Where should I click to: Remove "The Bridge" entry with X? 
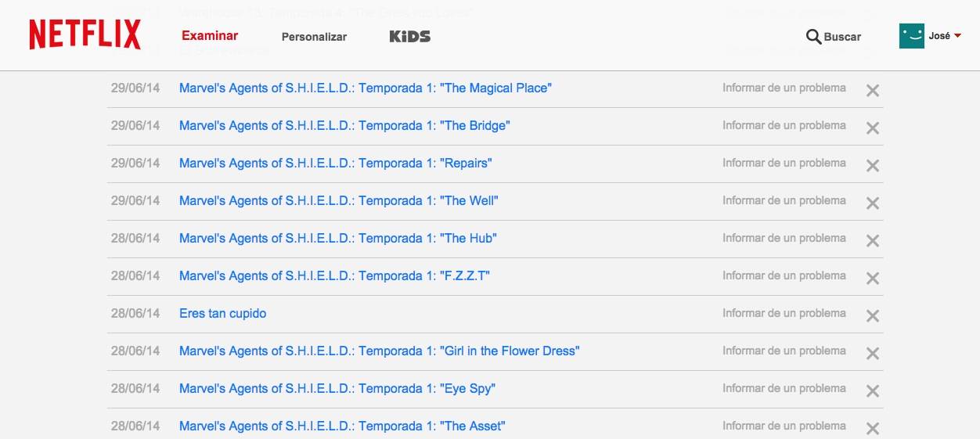[x=873, y=128]
